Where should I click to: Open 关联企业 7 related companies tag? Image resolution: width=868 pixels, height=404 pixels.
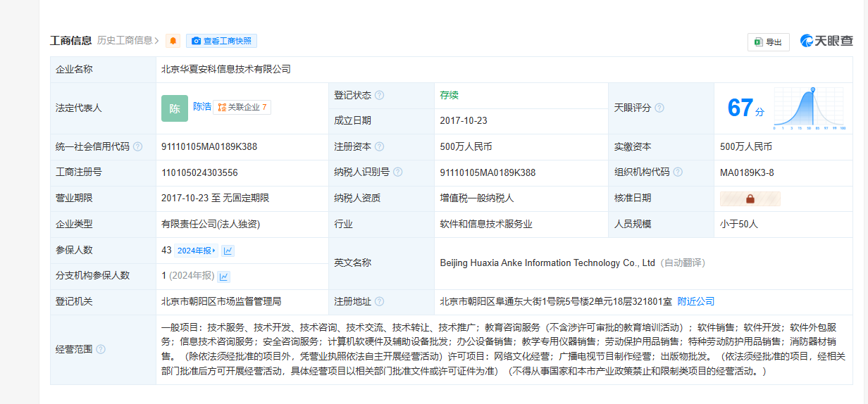pyautogui.click(x=242, y=108)
